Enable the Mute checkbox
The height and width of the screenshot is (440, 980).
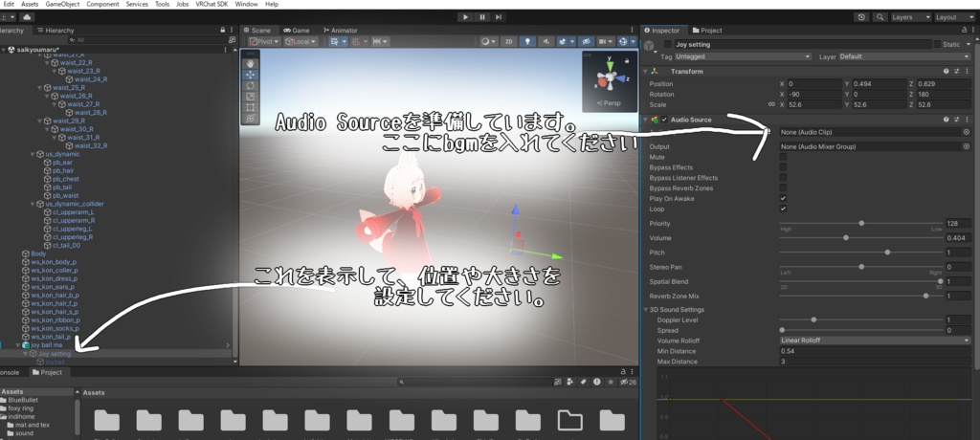(783, 157)
